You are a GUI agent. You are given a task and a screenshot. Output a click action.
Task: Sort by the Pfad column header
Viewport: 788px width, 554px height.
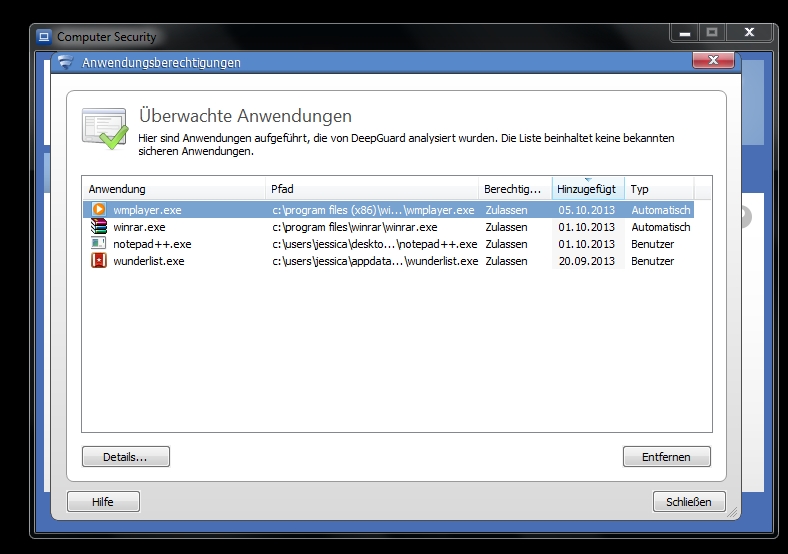click(x=372, y=189)
